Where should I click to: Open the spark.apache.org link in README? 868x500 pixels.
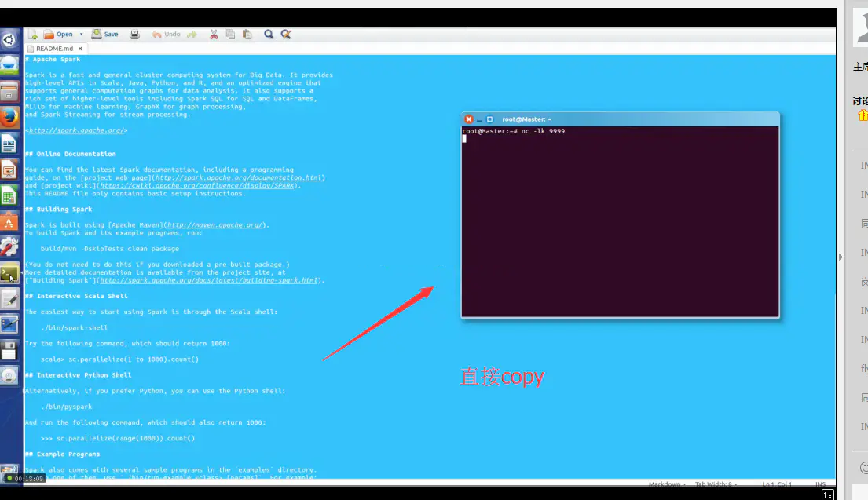(76, 130)
